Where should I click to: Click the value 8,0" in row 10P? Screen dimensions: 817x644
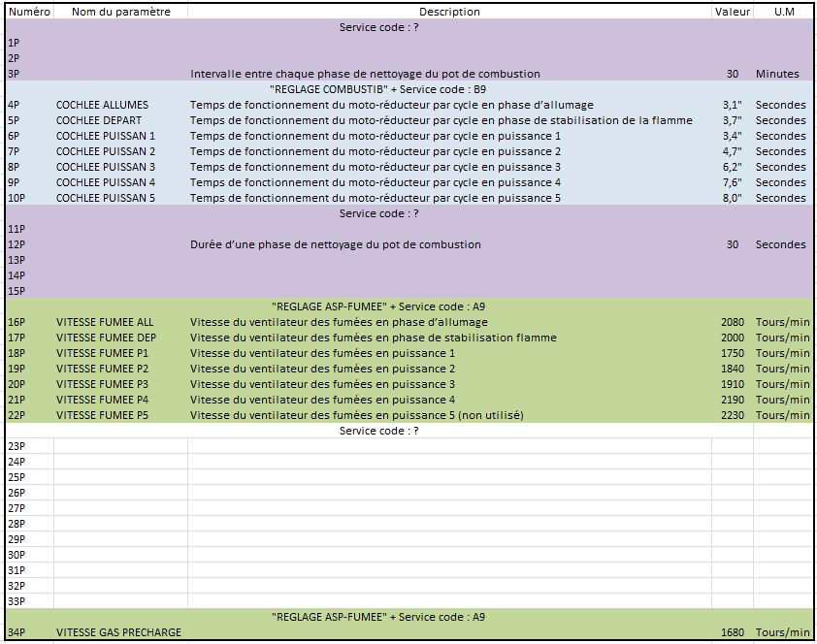[x=732, y=198]
